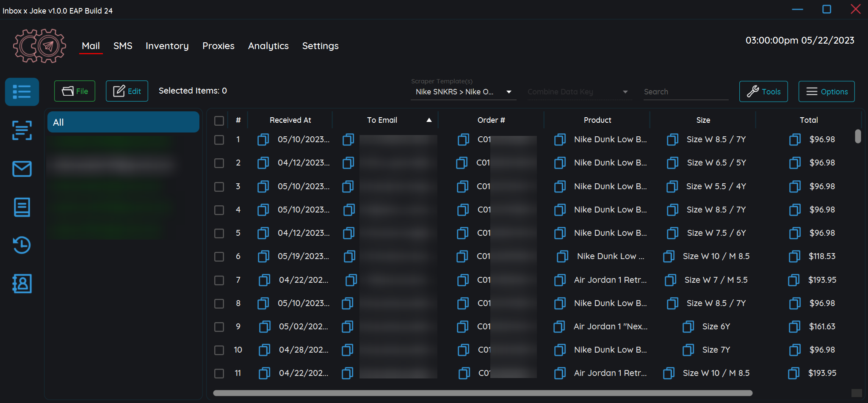This screenshot has width=868, height=403.
Task: Click the vertical table scrollbar thumb
Action: pos(858,136)
